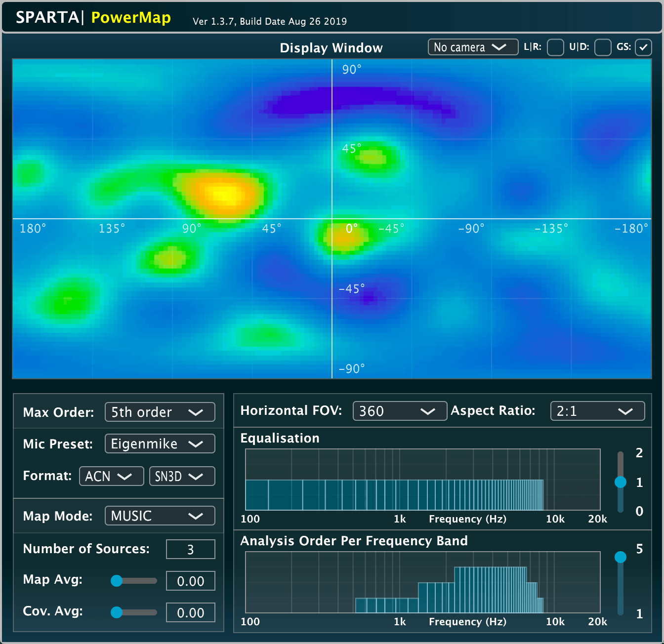Open the Max Order dropdown

[160, 412]
